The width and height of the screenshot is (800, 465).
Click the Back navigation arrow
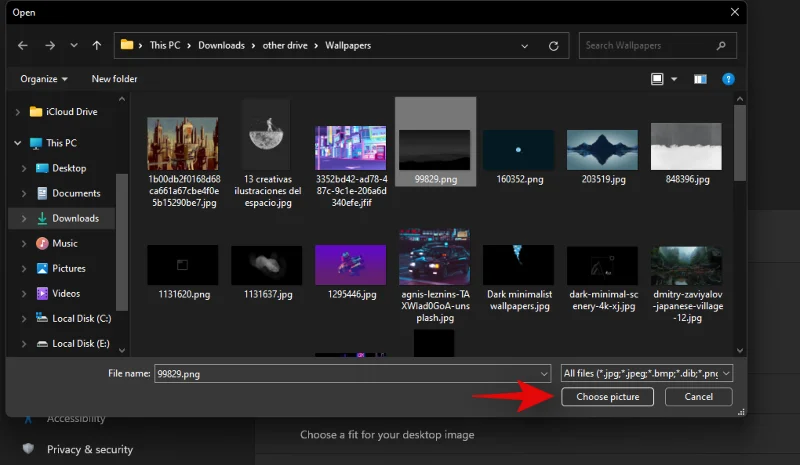tap(23, 45)
